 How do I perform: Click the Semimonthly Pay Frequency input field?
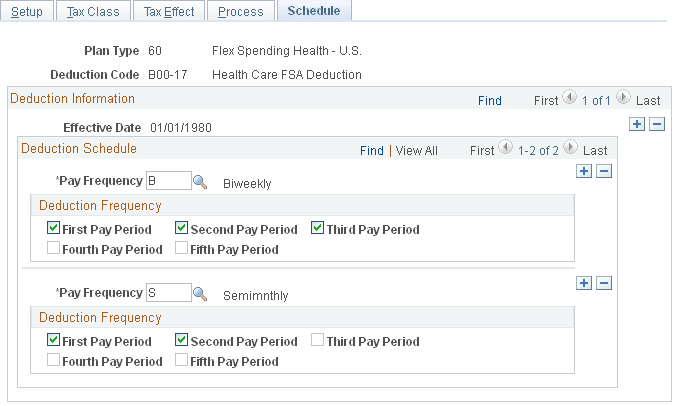(167, 294)
